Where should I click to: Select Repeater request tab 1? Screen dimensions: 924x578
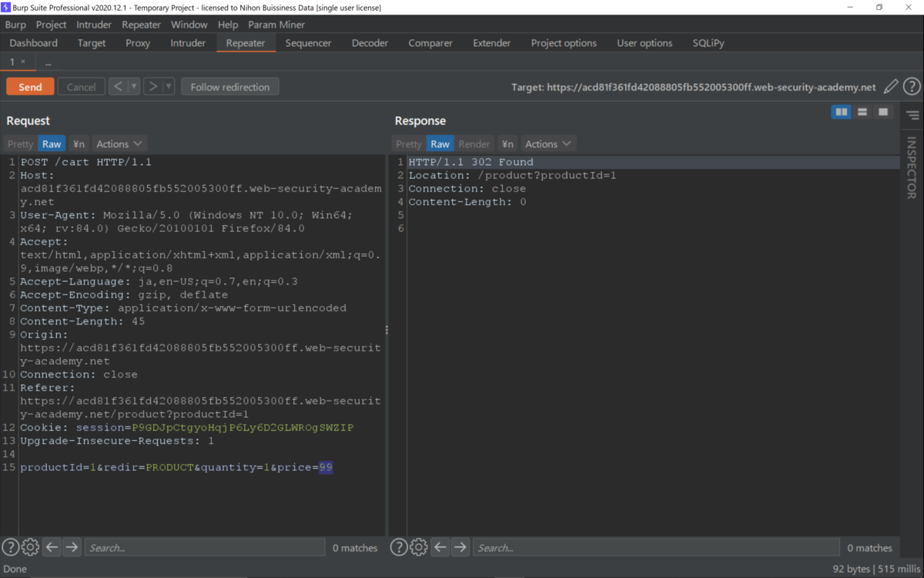click(12, 62)
